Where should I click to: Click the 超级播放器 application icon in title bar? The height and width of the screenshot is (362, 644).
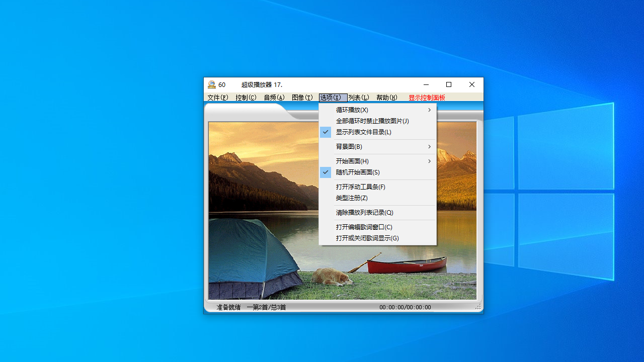pos(211,84)
